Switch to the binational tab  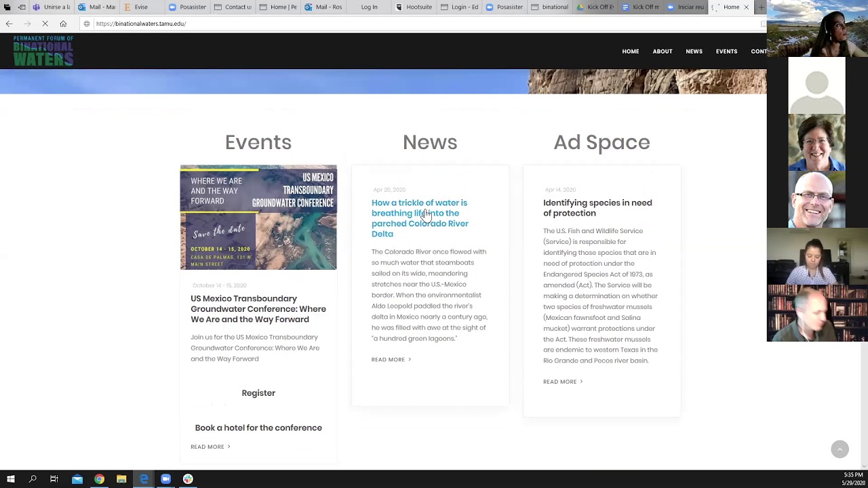pos(550,7)
